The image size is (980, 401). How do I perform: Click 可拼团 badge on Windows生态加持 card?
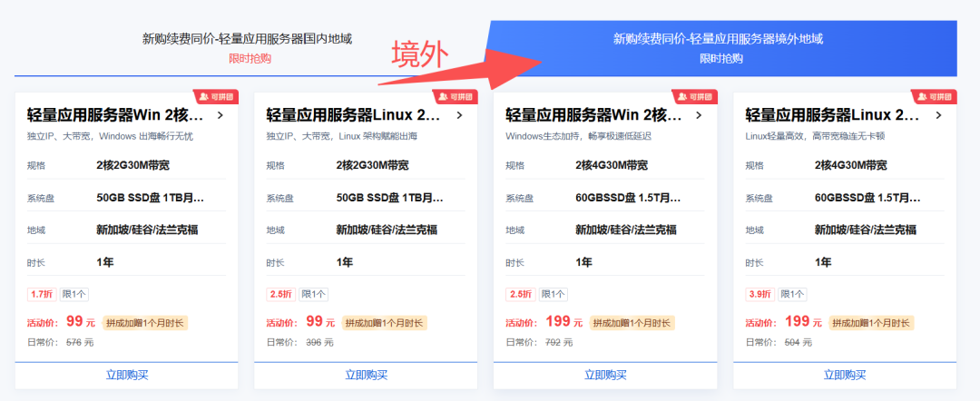(695, 97)
